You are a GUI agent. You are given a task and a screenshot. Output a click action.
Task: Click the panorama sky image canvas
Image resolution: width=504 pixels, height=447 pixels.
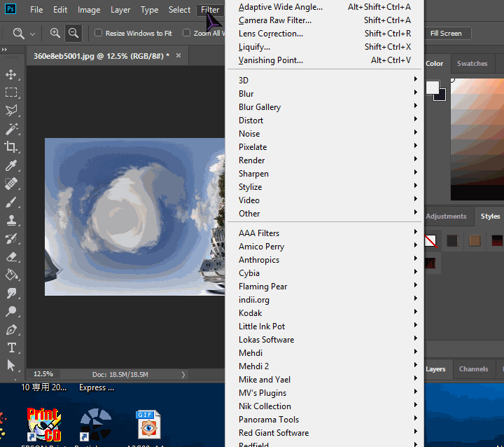[134, 216]
